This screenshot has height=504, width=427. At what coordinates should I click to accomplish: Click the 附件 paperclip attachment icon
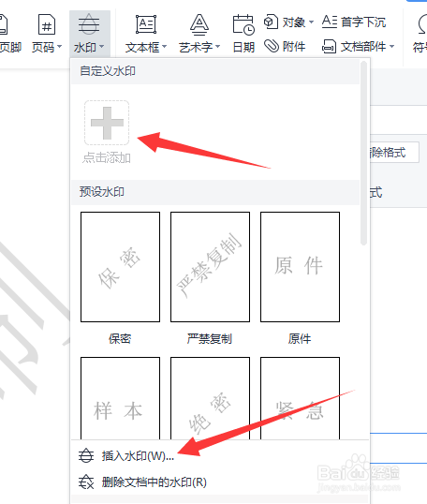(x=272, y=46)
